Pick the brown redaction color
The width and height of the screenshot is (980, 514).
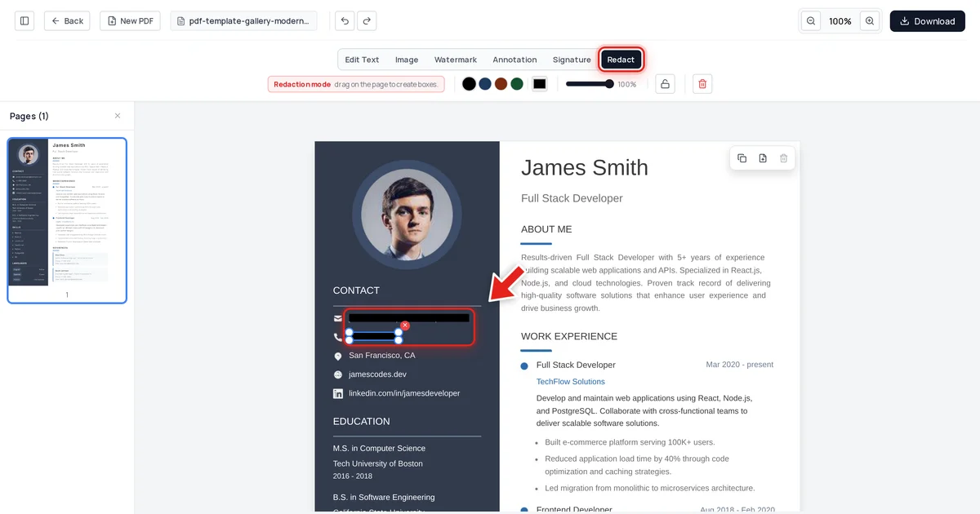tap(501, 84)
